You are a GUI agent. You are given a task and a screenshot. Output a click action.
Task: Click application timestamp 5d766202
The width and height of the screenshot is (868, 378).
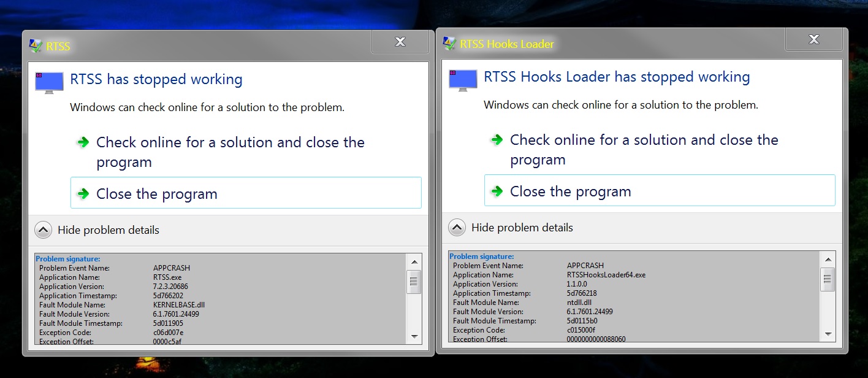coord(168,296)
